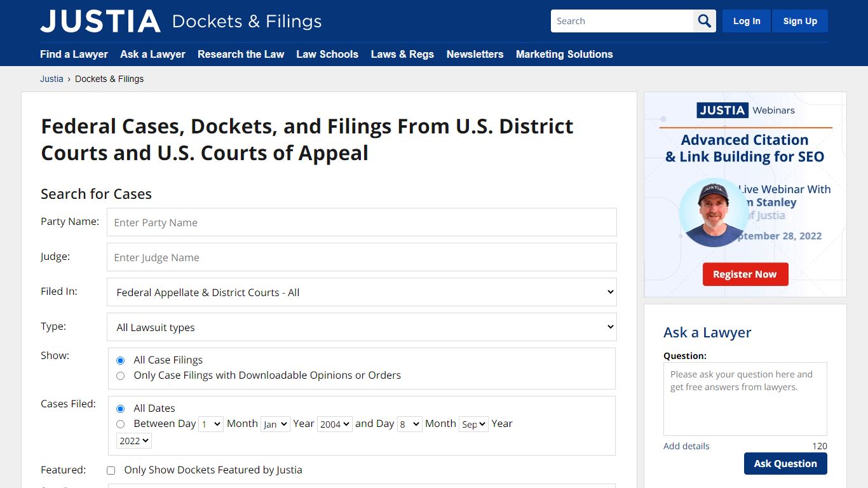Open Laws & Regs in navigation
The width and height of the screenshot is (868, 488).
click(402, 54)
